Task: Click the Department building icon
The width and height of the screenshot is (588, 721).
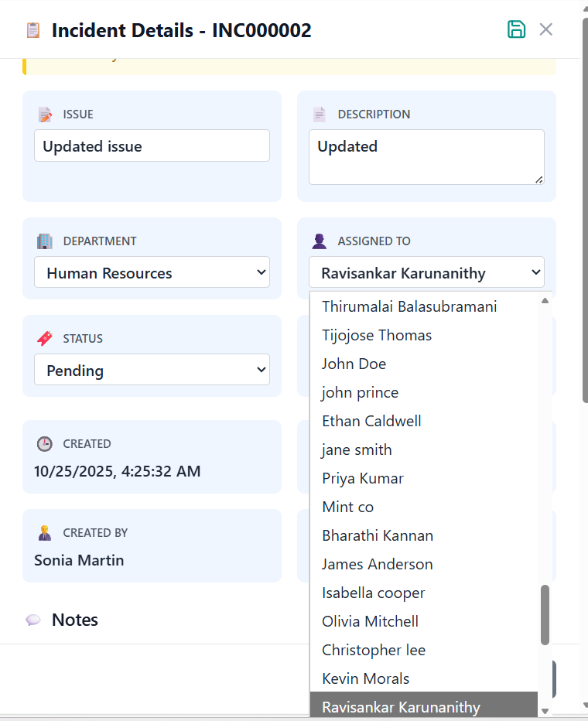Action: coord(46,241)
